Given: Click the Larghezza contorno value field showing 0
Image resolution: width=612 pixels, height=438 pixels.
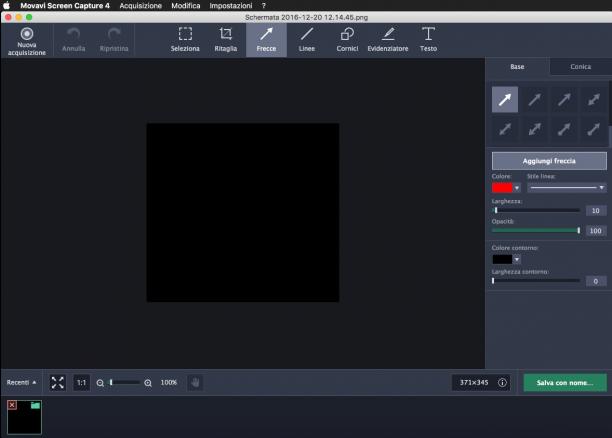Looking at the screenshot, I should pyautogui.click(x=596, y=281).
